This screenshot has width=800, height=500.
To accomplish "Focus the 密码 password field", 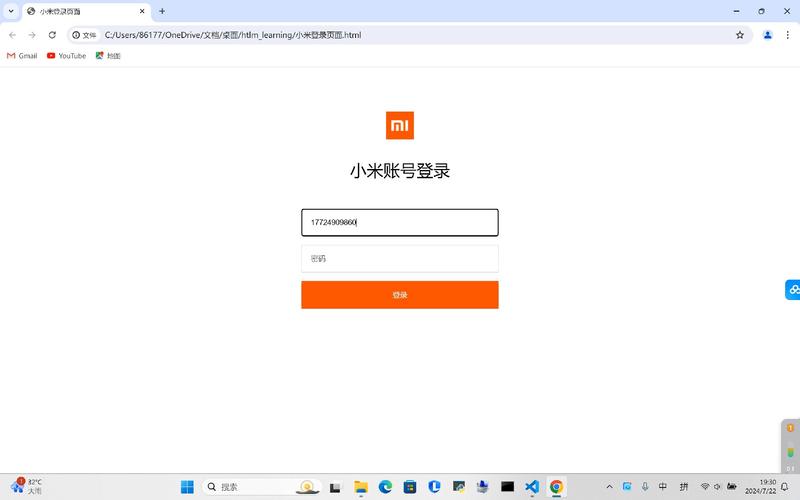I will coord(399,259).
